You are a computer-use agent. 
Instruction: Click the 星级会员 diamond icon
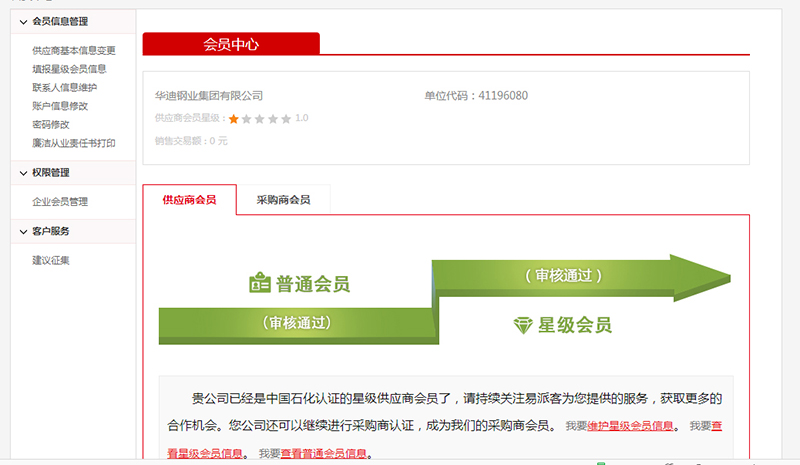pyautogui.click(x=523, y=325)
